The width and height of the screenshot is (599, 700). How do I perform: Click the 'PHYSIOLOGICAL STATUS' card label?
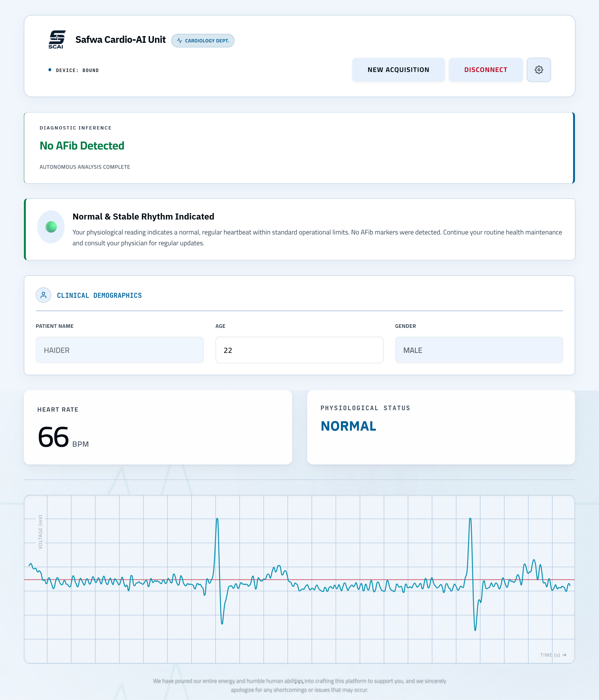(x=365, y=408)
